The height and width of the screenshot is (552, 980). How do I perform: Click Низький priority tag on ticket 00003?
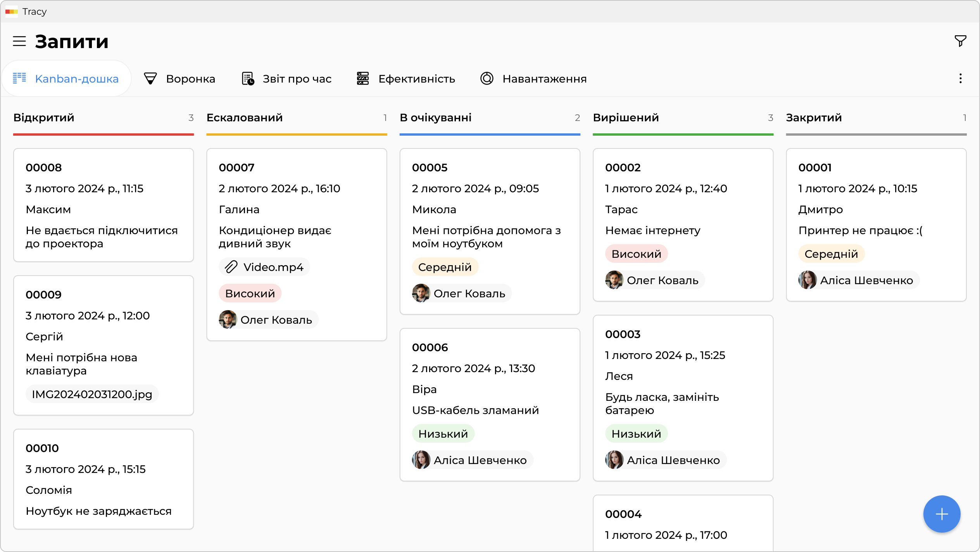[636, 434]
